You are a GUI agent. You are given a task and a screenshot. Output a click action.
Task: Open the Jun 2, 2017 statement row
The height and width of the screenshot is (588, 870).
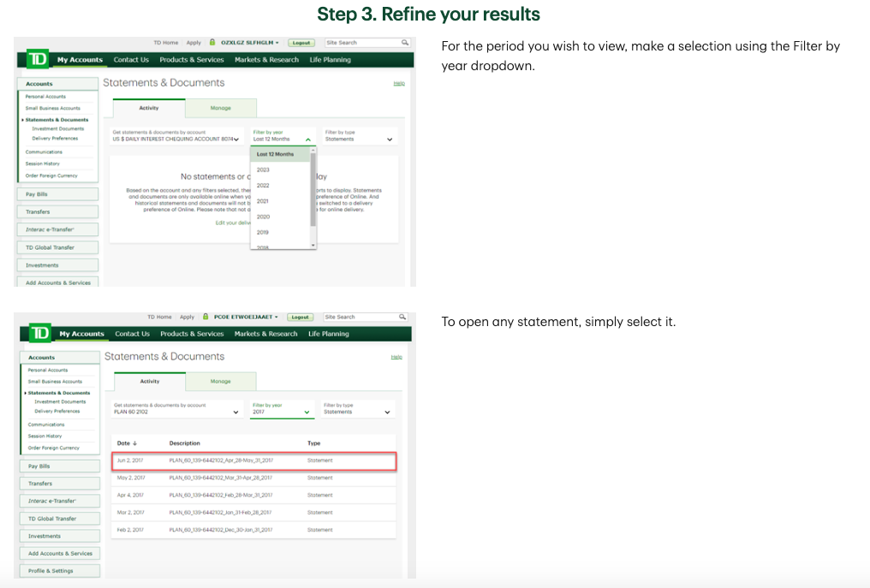[254, 461]
